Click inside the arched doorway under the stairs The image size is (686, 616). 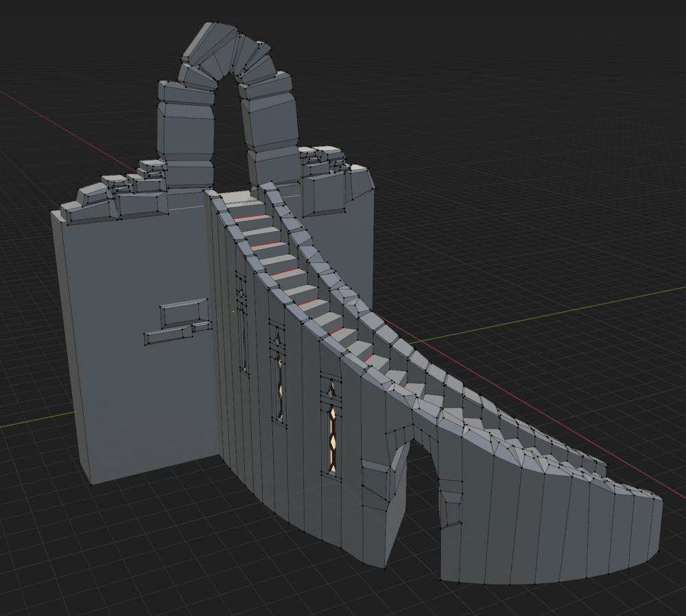[x=420, y=503]
